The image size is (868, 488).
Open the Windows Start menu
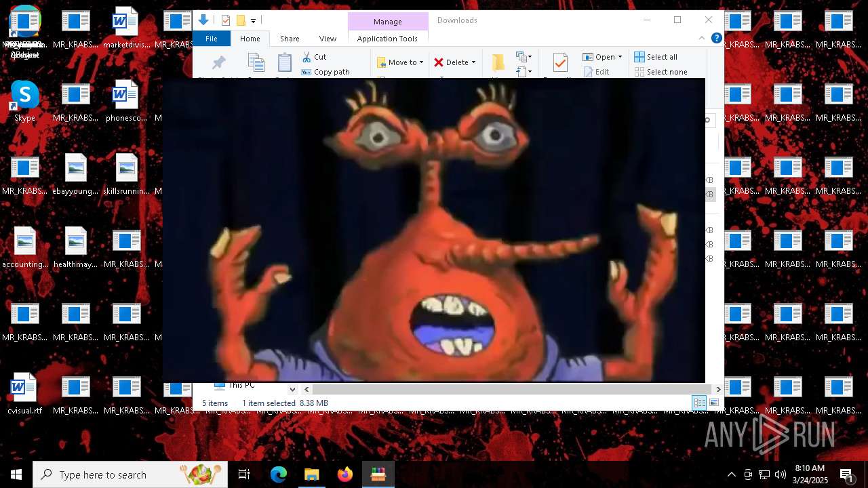(16, 474)
